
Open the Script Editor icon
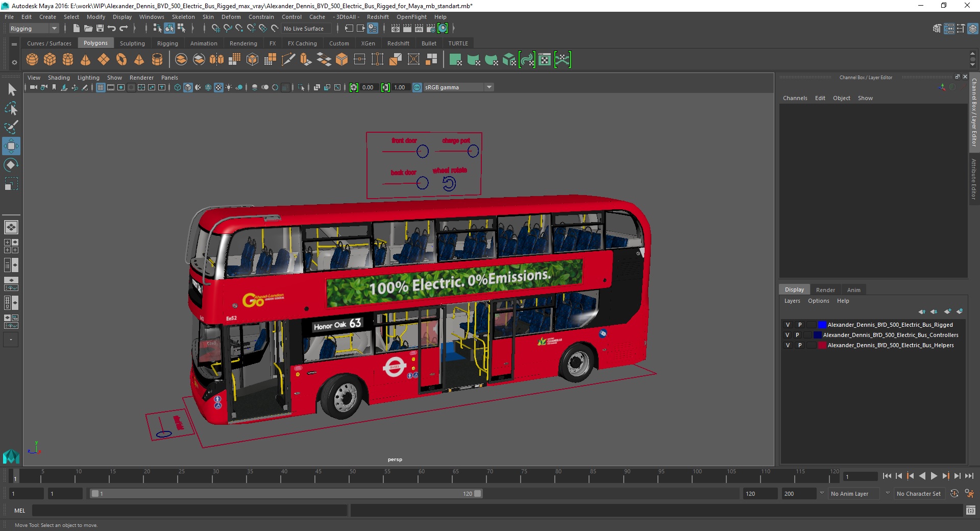click(x=971, y=510)
